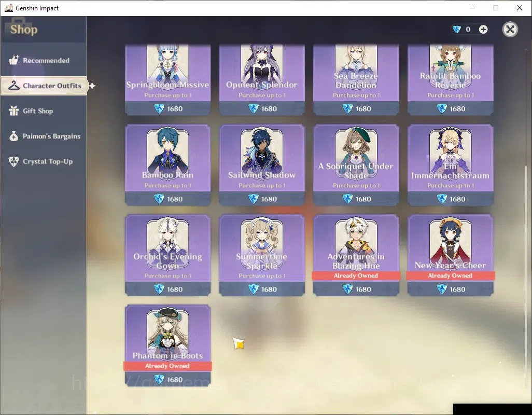Screen dimensions: 532x415
Task: Select the Orchid's Evening Gown outfit
Action: tap(167, 255)
